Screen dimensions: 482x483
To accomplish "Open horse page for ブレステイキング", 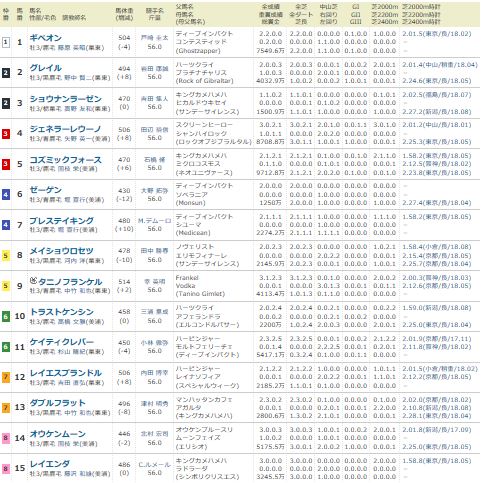I will [62, 221].
